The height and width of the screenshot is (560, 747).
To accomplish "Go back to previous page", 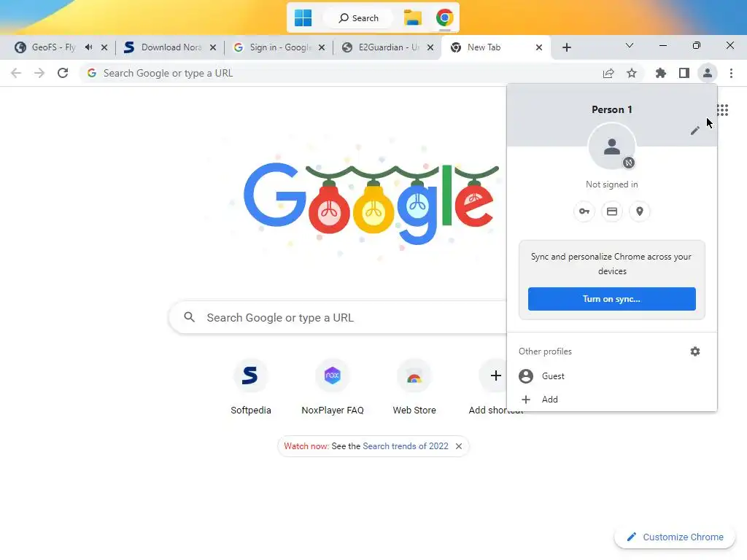I will pos(16,73).
